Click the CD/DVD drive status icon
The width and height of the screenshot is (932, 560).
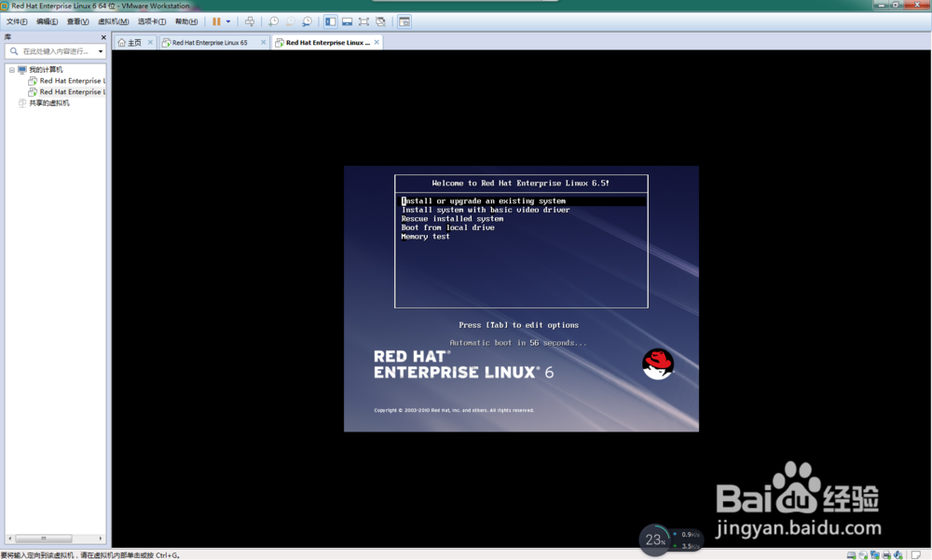tap(863, 554)
